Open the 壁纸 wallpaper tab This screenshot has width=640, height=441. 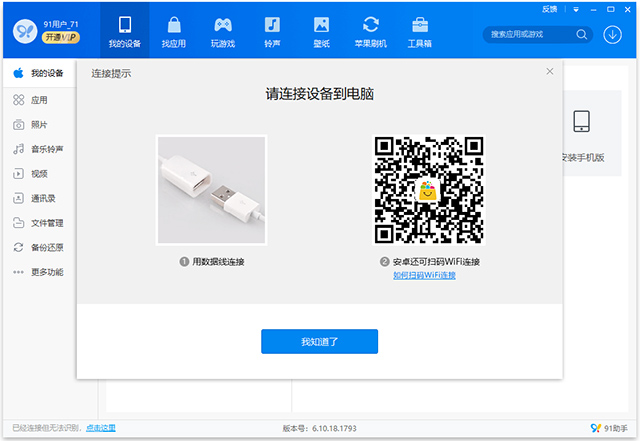pyautogui.click(x=322, y=31)
